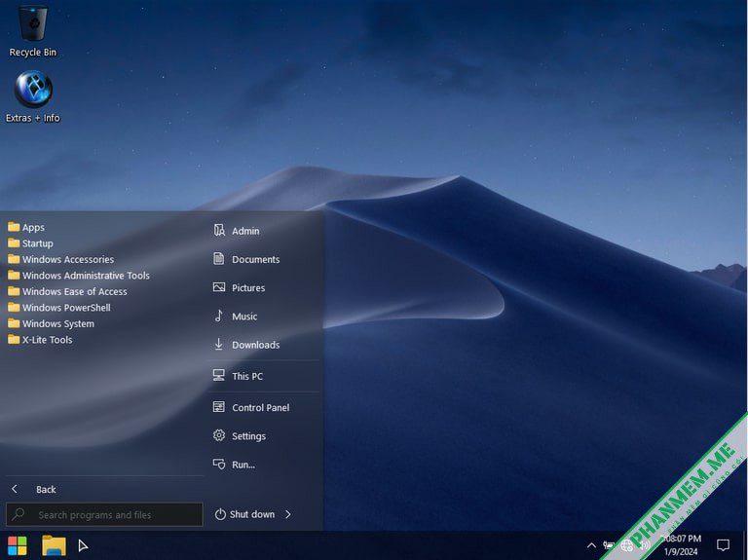Click the volume speaker tray icon
Viewport: 748px width, 560px height.
click(x=645, y=545)
